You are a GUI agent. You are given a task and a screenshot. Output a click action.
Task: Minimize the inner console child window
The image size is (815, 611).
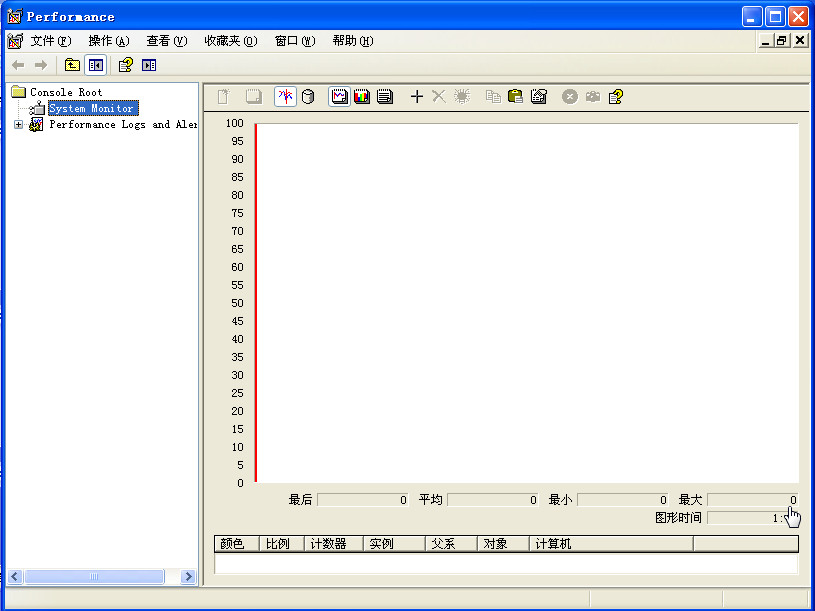765,41
